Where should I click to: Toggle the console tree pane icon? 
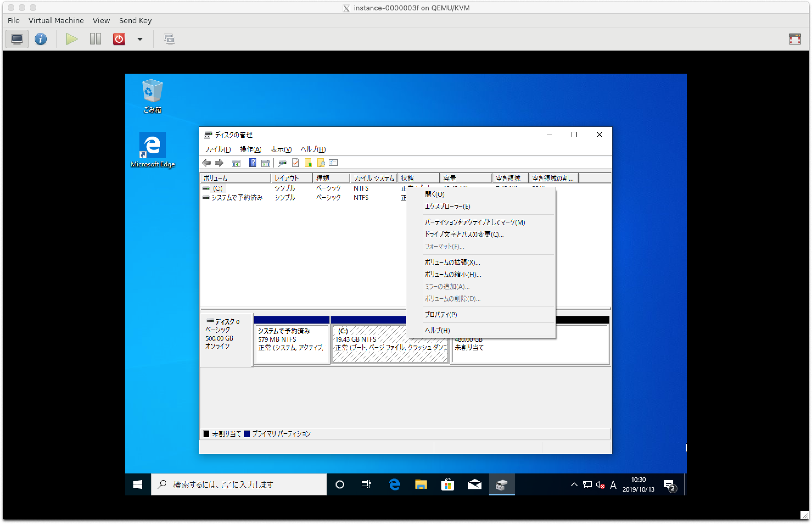click(236, 163)
